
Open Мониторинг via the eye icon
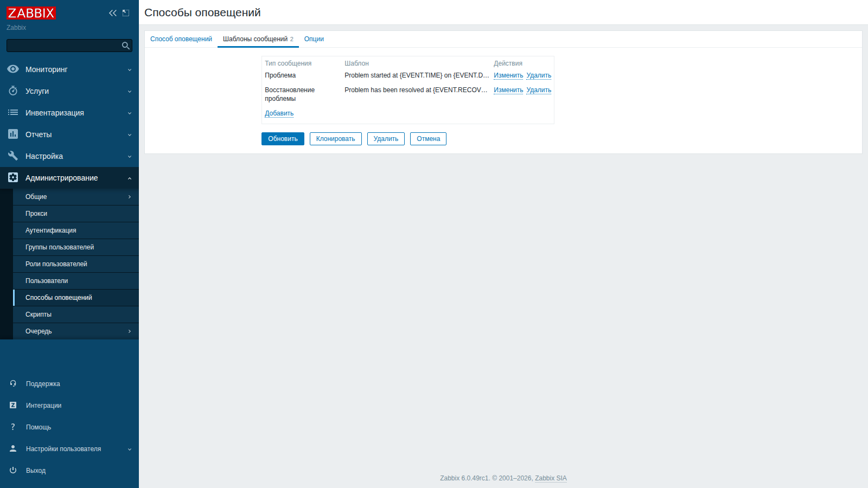point(13,69)
